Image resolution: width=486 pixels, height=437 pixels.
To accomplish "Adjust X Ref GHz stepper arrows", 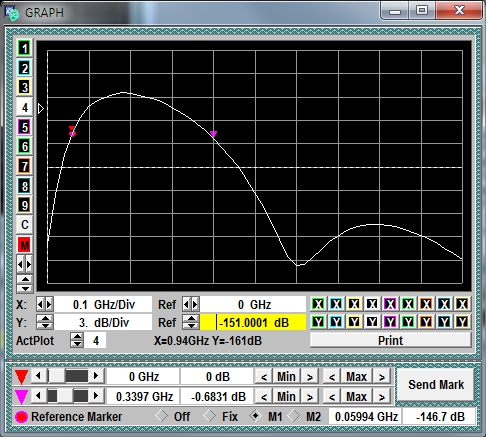I will 191,304.
